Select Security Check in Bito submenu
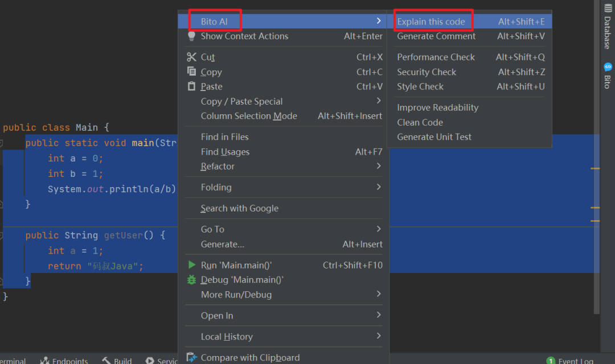This screenshot has height=364, width=615. [x=469, y=72]
